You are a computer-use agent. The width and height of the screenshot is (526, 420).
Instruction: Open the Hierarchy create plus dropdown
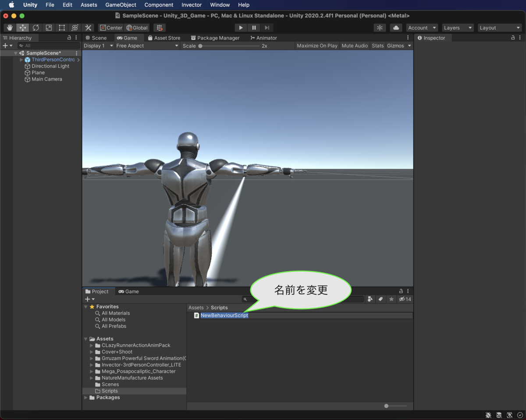pos(7,46)
